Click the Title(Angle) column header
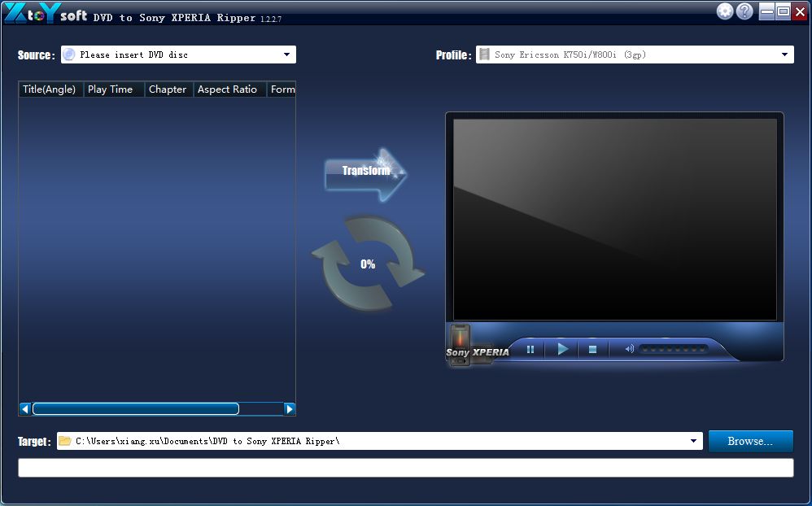The image size is (812, 506). pos(50,89)
